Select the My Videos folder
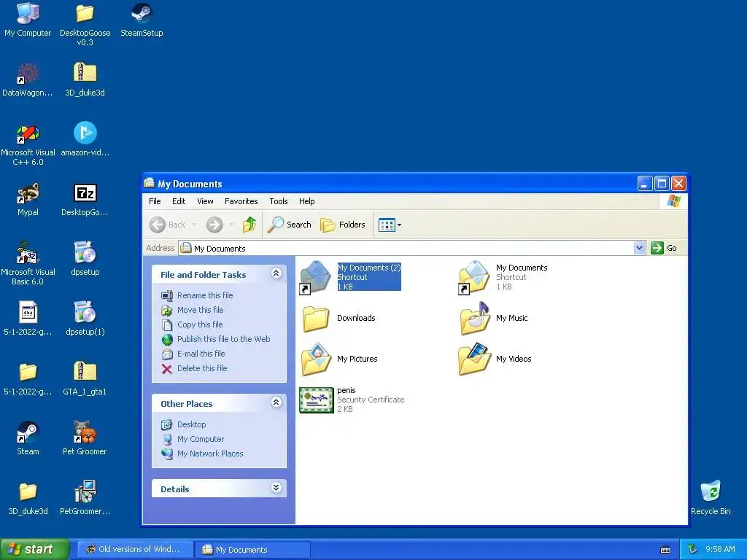The height and width of the screenshot is (560, 747). click(x=495, y=359)
